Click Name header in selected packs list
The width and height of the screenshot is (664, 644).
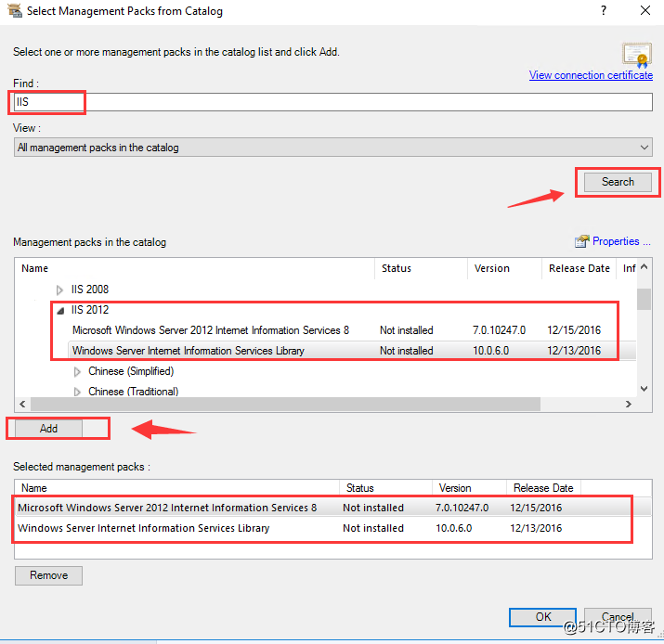tap(177, 488)
